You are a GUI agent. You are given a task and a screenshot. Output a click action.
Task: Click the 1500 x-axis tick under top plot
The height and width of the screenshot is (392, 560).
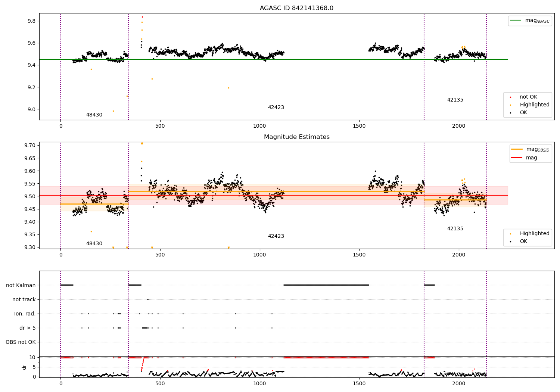359,126
